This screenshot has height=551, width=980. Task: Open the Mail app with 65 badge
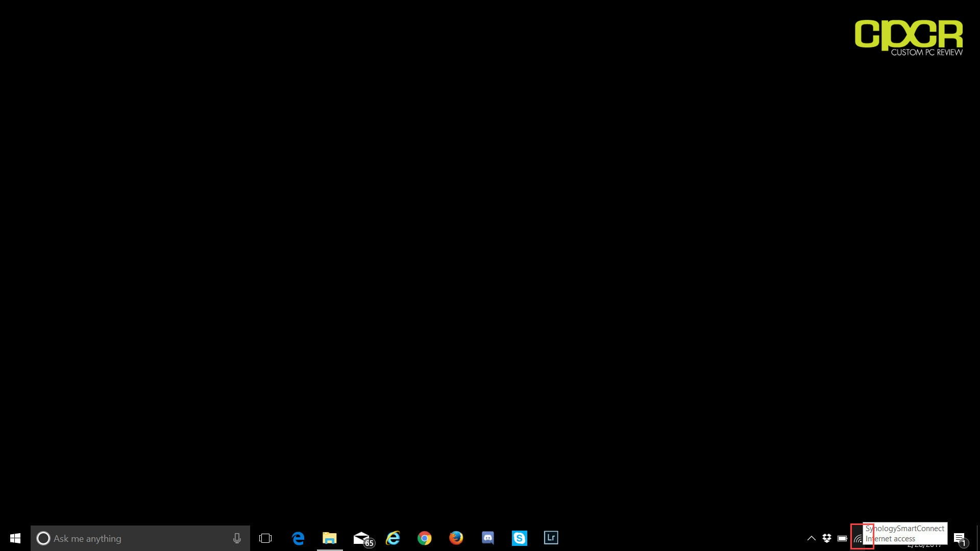(363, 539)
